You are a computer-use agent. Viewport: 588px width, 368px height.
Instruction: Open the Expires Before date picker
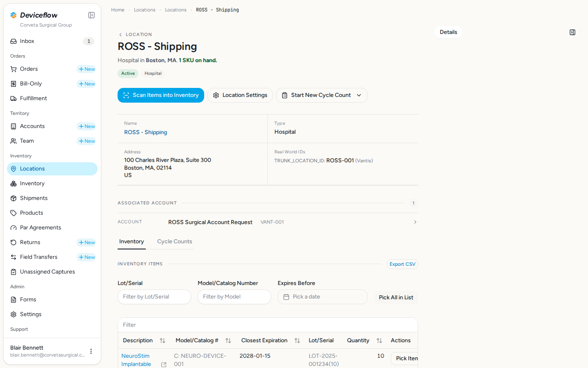(x=323, y=297)
